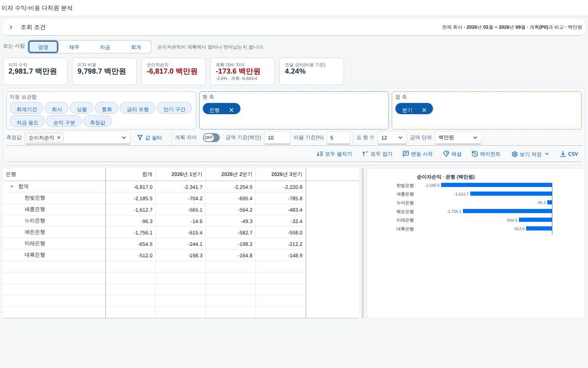The width and height of the screenshot is (588, 368).
Task: Click the 합계 column header
Action: coord(131,174)
